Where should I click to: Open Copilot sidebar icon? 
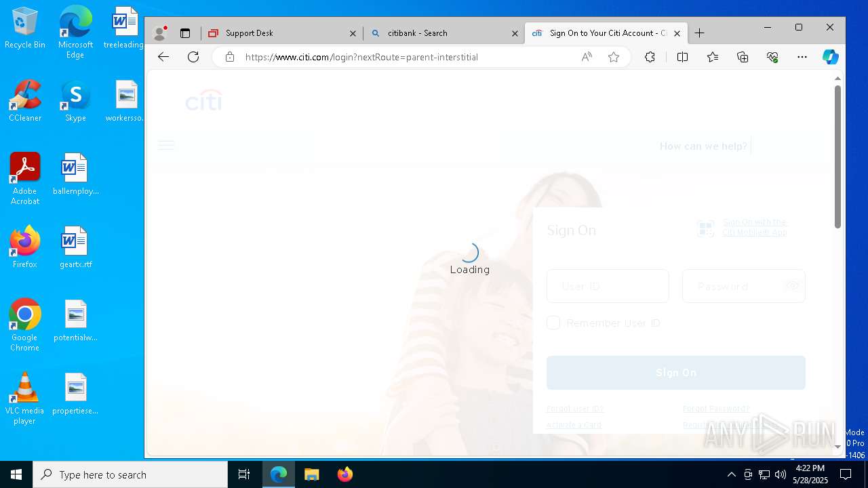[831, 57]
